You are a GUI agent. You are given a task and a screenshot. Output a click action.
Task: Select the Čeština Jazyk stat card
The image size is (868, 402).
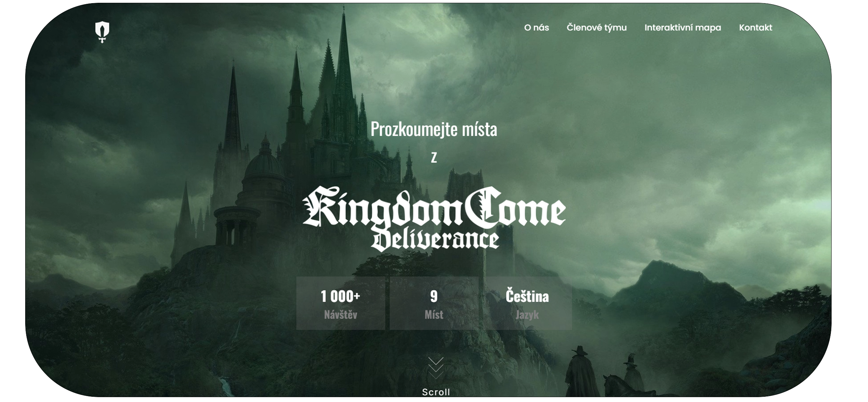527,303
